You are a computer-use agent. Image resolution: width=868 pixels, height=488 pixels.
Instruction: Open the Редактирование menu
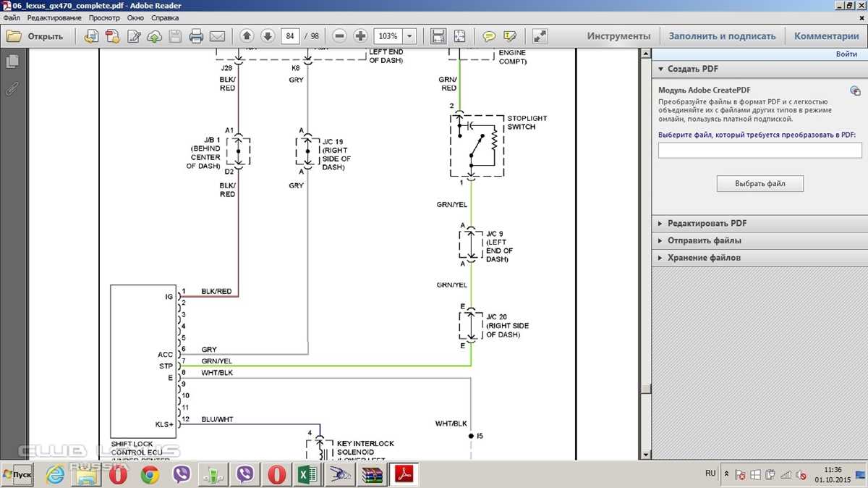(x=54, y=17)
